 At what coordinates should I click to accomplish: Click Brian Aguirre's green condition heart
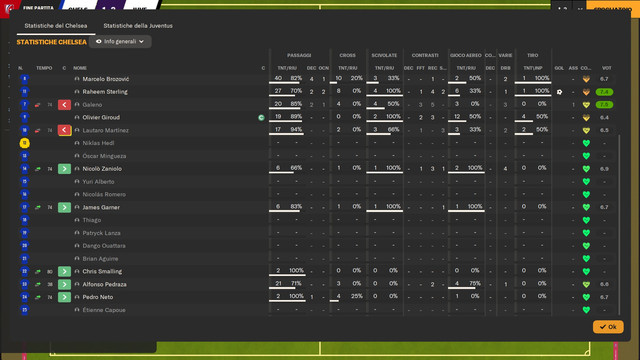(586, 259)
